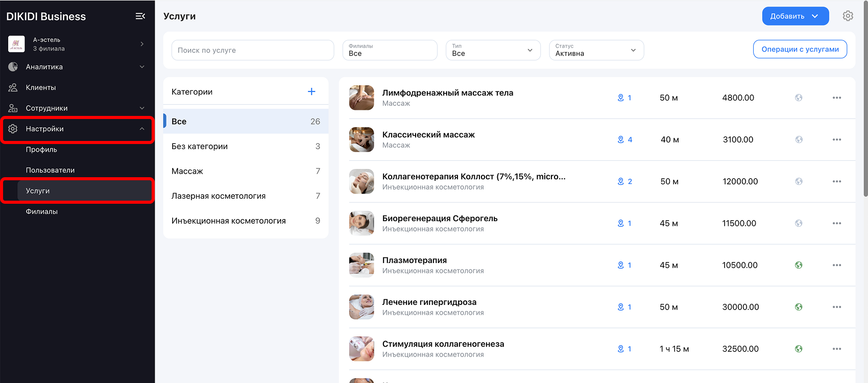Expand the Сотрудники submenu chevron
This screenshot has height=383, width=868.
coord(142,108)
